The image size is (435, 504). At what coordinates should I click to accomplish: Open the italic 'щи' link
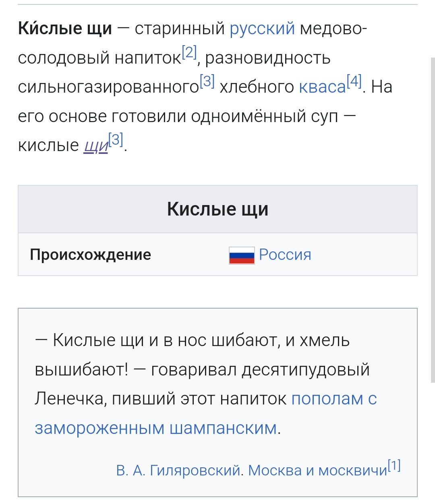tap(96, 145)
